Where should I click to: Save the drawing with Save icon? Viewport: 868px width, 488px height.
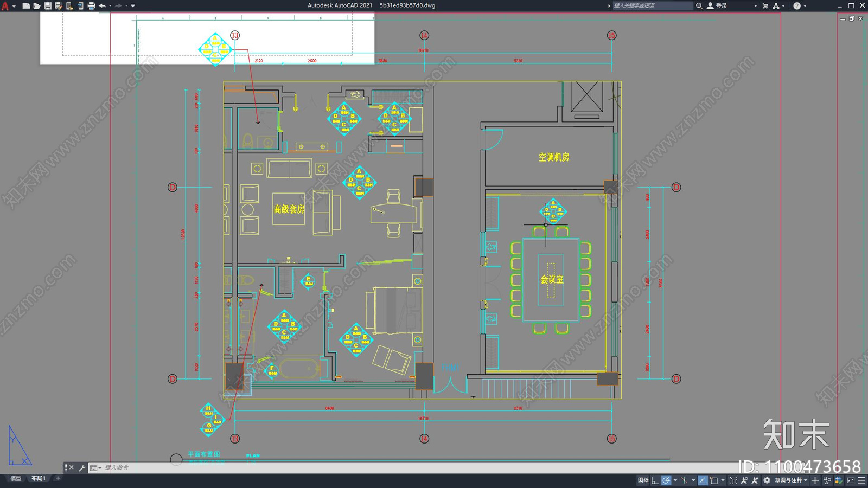coord(48,5)
